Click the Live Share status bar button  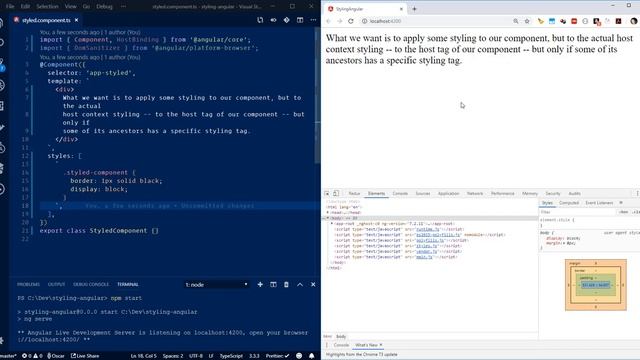point(85,356)
